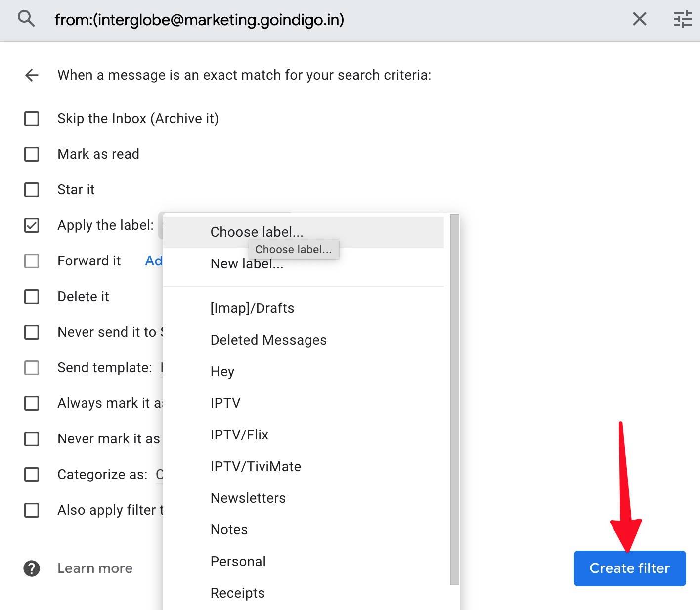This screenshot has height=610, width=700.
Task: Open the Learn more link
Action: click(x=95, y=568)
